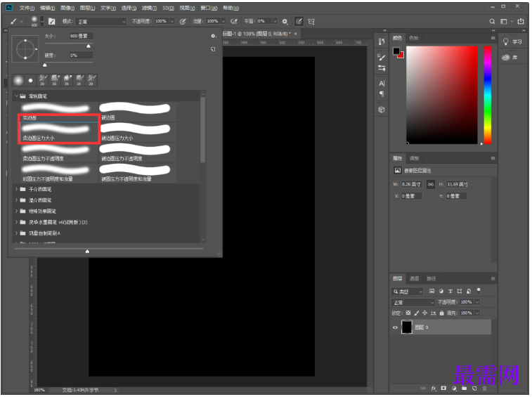
Task: Click the search icon in options bar
Action: click(x=491, y=22)
